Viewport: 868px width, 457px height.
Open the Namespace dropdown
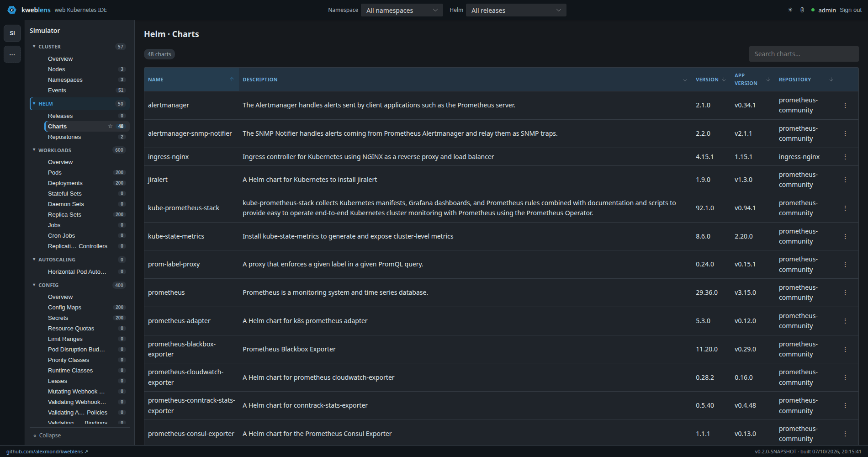pyautogui.click(x=402, y=10)
